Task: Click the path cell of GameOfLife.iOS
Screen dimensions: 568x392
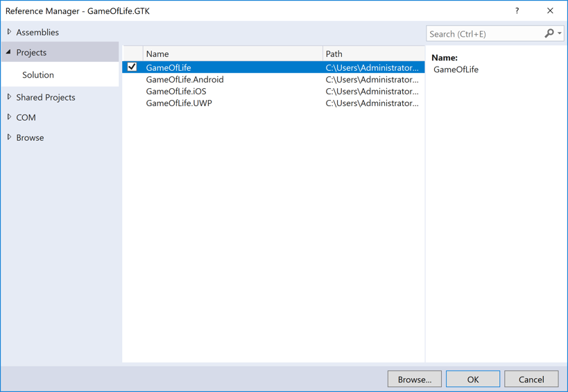Action: click(372, 92)
